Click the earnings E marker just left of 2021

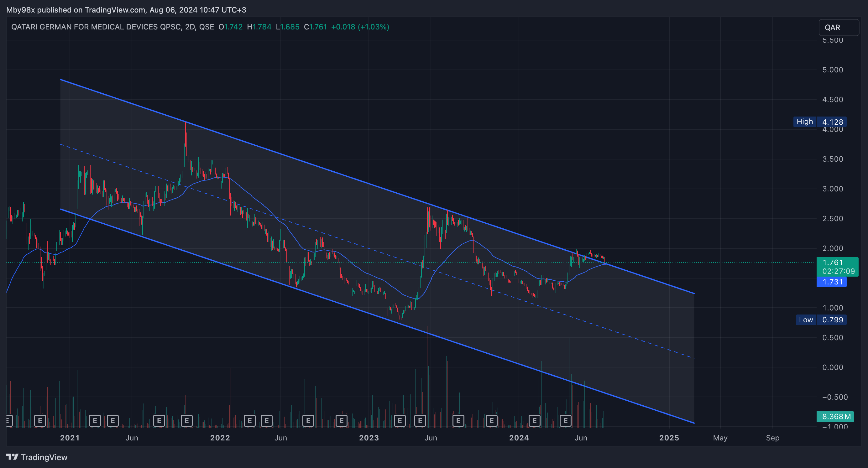pyautogui.click(x=40, y=420)
